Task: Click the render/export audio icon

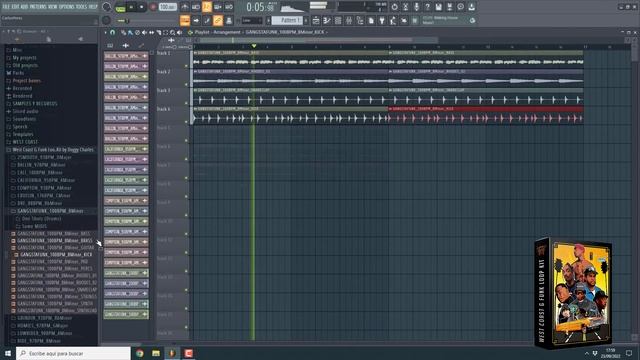Action: (x=449, y=7)
